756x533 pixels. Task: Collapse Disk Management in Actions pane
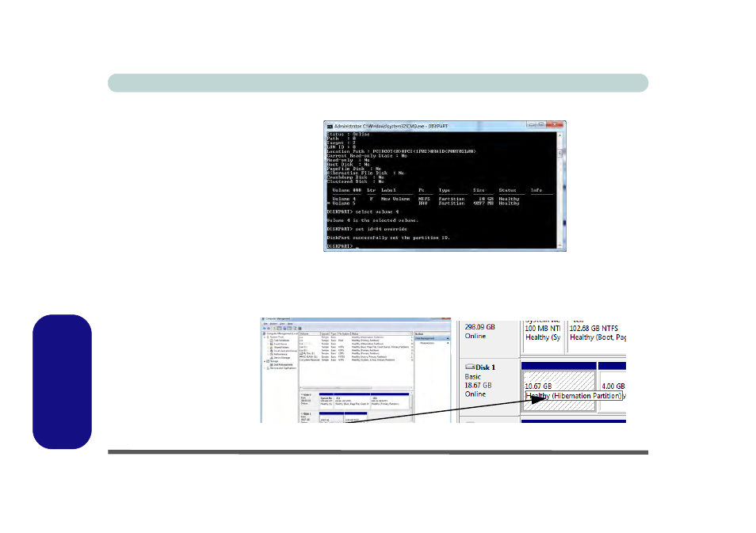[x=448, y=338]
